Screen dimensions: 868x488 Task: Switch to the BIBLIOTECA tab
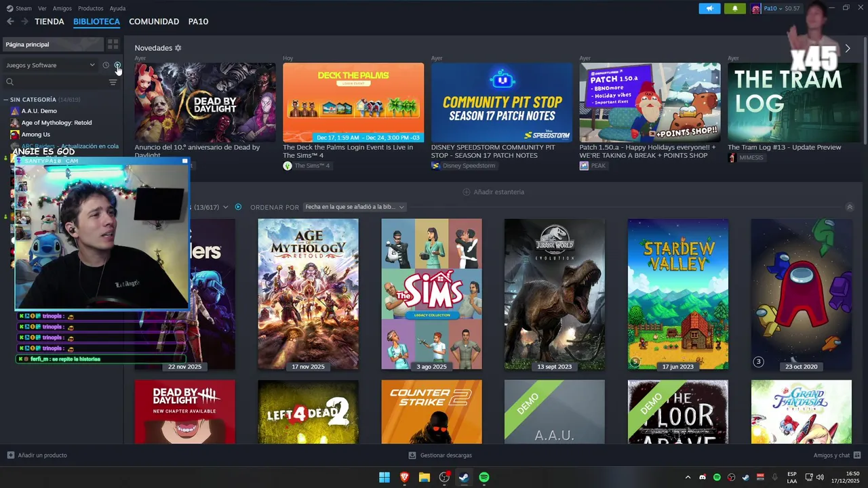(96, 22)
